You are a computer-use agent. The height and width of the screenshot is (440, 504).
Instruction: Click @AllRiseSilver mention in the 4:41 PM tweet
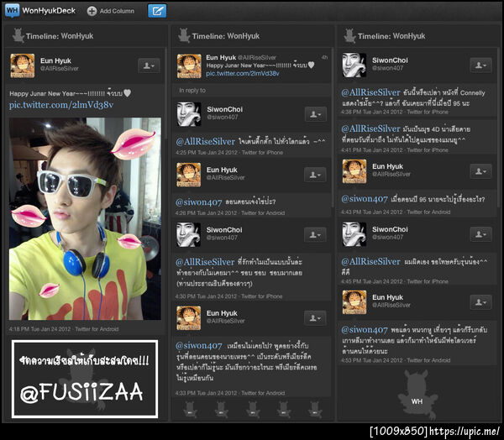click(370, 128)
